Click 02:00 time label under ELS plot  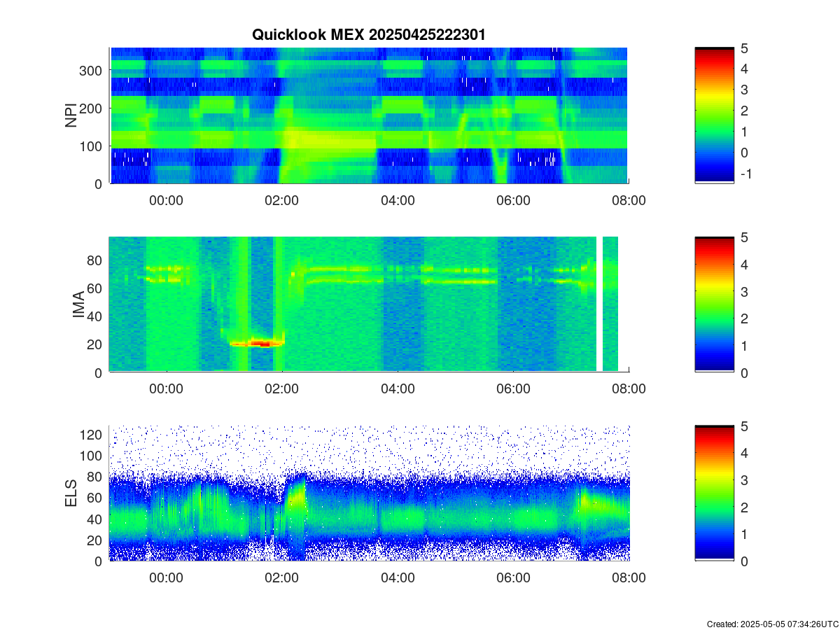[282, 578]
